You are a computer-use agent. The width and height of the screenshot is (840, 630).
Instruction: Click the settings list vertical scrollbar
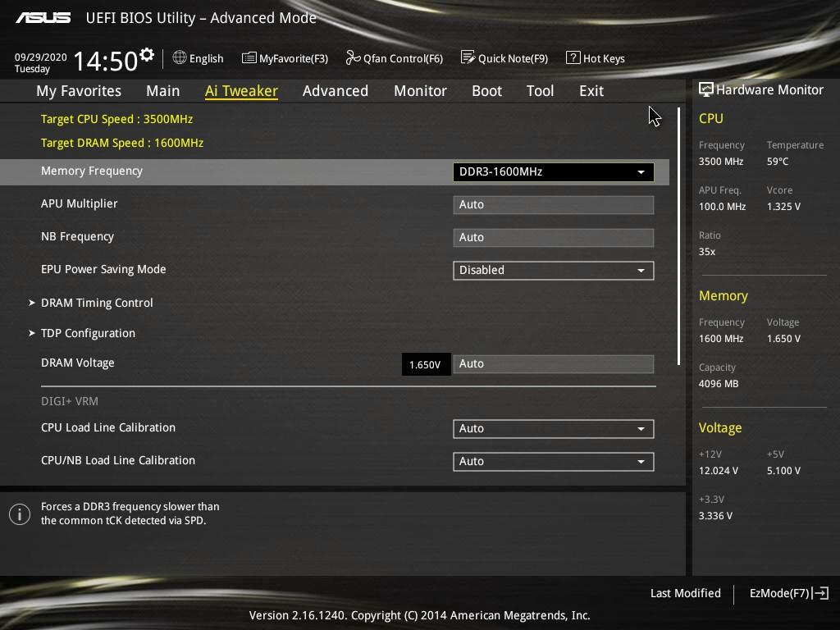tap(678, 235)
